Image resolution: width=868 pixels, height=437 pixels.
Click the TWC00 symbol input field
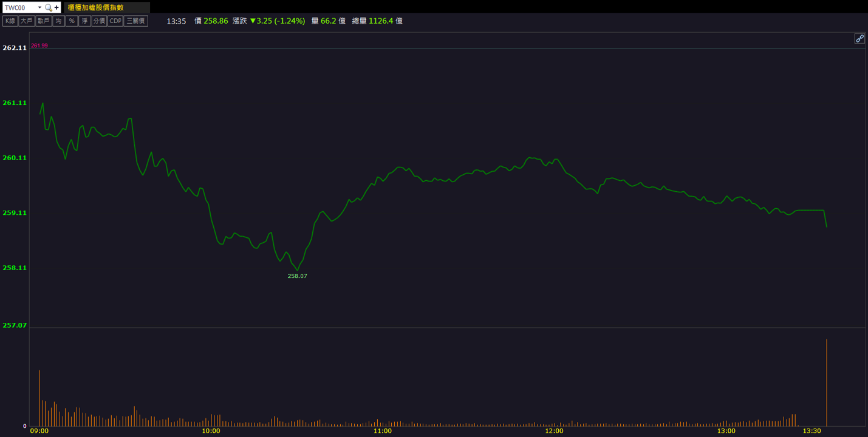click(19, 7)
